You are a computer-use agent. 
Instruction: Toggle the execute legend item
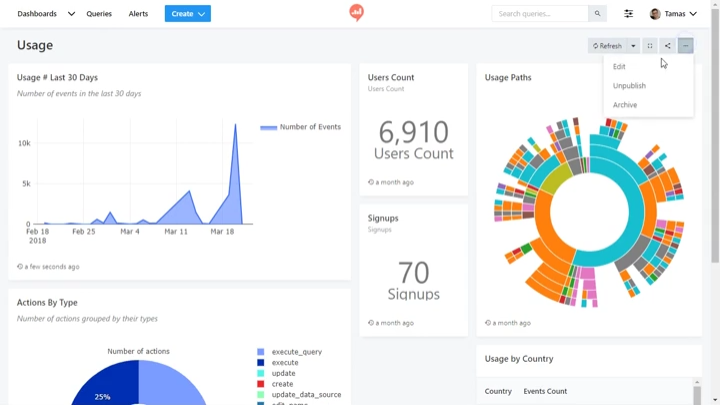(285, 363)
